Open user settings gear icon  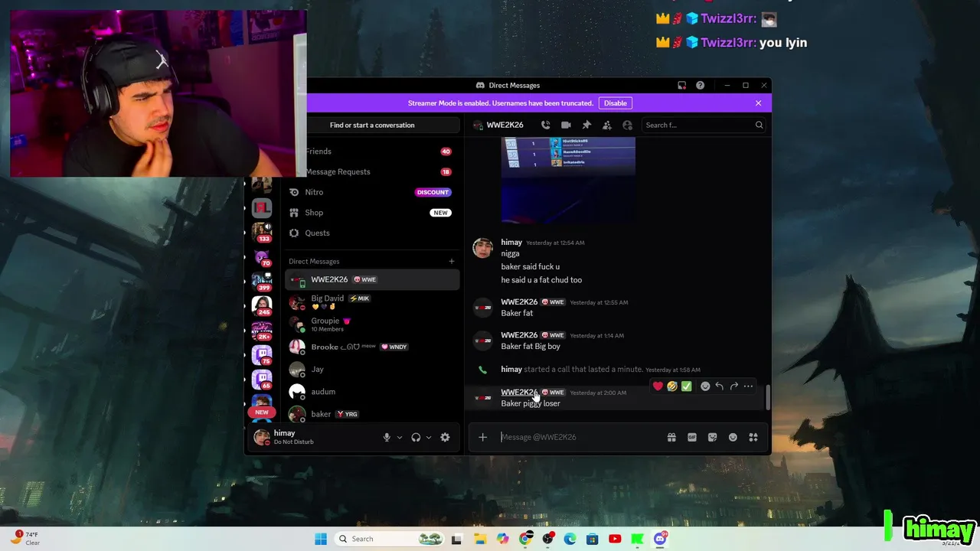tap(445, 437)
